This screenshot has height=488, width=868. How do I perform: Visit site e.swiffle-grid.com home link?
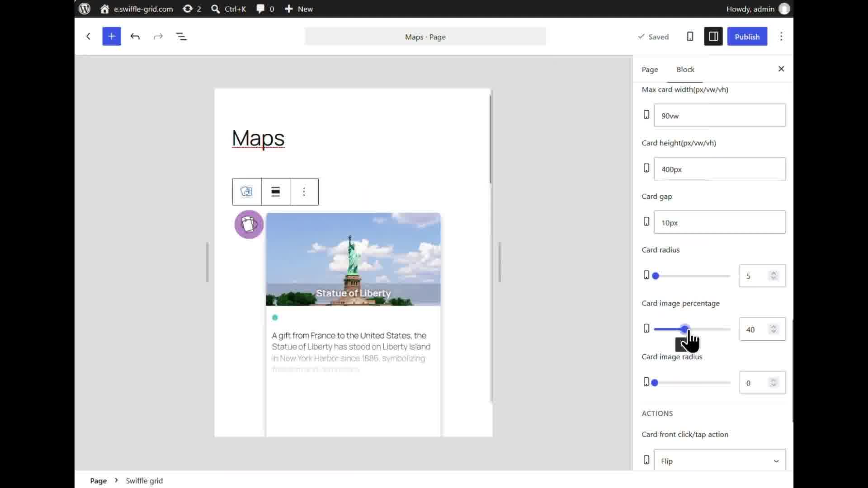137,9
